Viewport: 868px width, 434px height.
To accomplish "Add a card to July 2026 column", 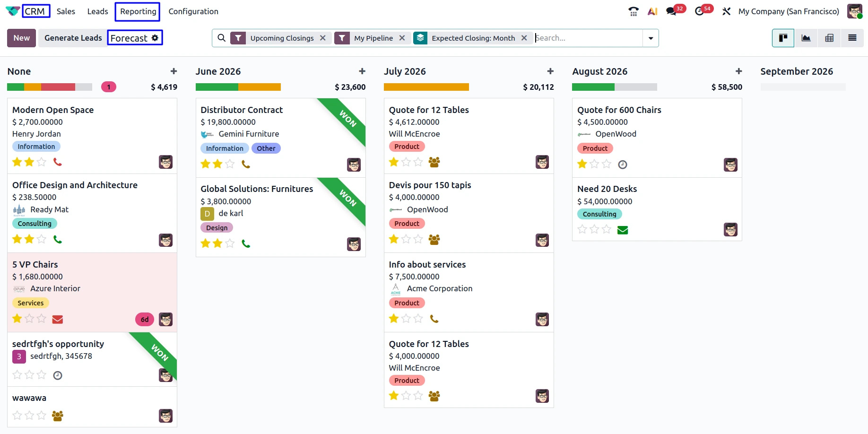I will tap(550, 71).
